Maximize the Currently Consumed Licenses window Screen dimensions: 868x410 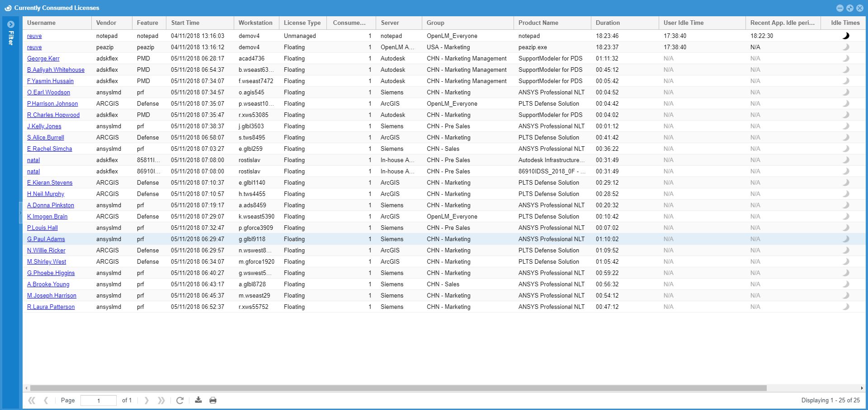tap(850, 8)
